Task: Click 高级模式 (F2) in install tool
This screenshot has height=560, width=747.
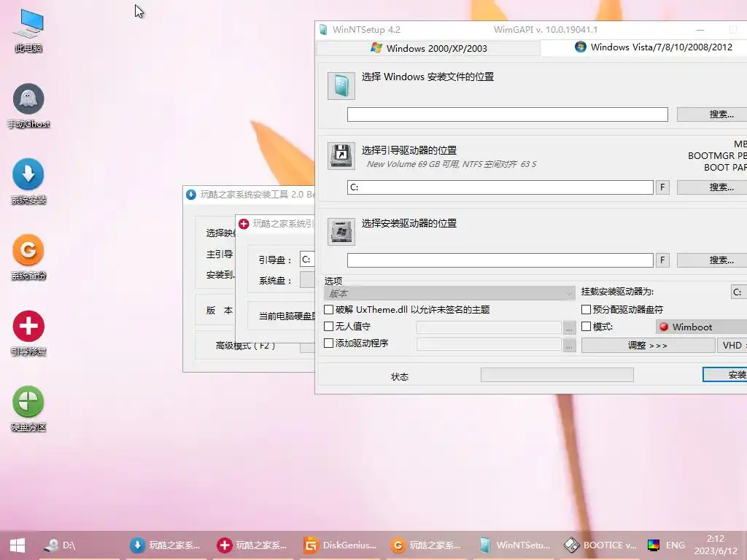Action: click(x=245, y=345)
